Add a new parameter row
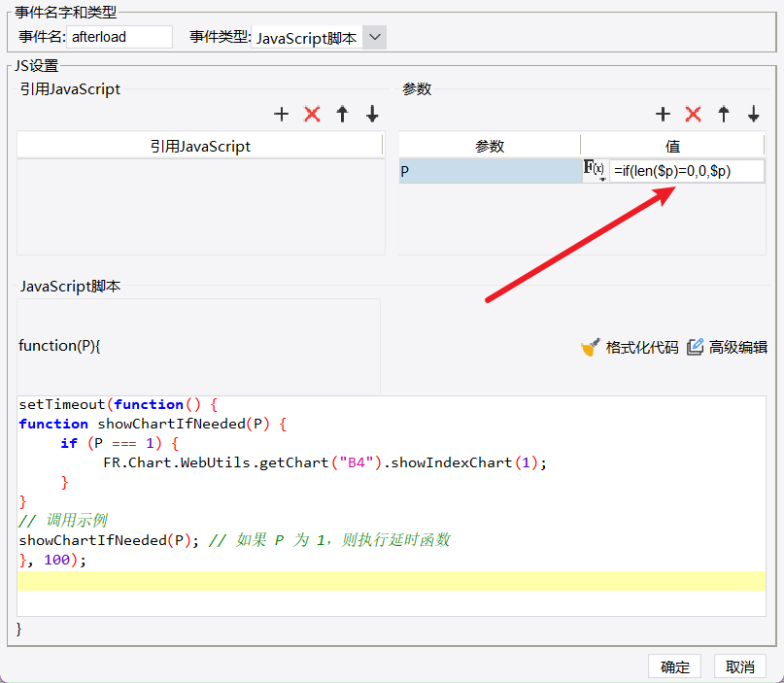The image size is (784, 683). (x=663, y=114)
